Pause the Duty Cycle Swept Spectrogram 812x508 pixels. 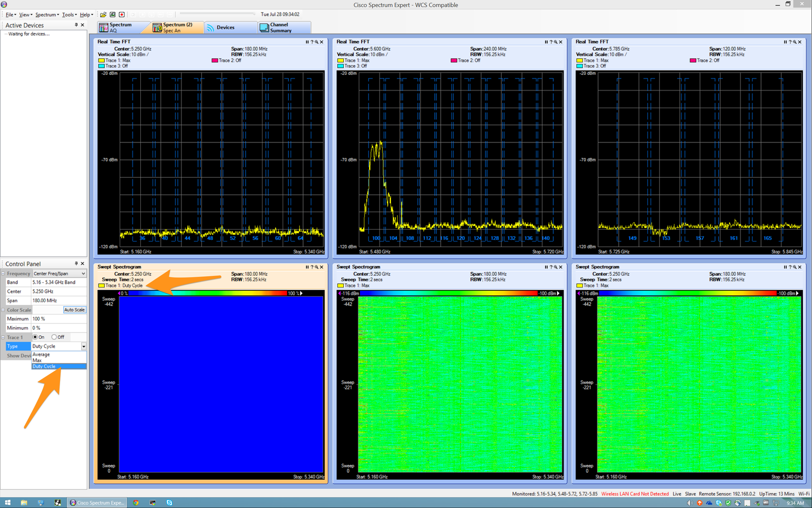coord(307,267)
